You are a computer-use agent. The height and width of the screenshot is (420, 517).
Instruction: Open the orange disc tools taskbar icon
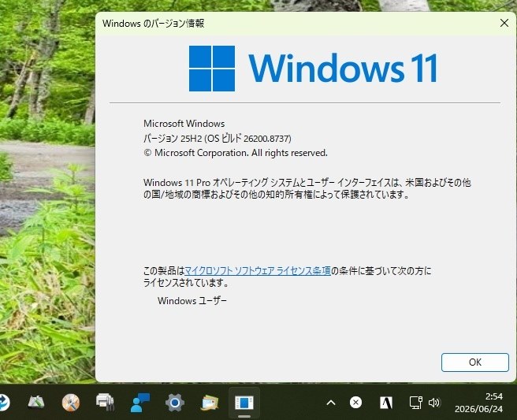click(71, 403)
